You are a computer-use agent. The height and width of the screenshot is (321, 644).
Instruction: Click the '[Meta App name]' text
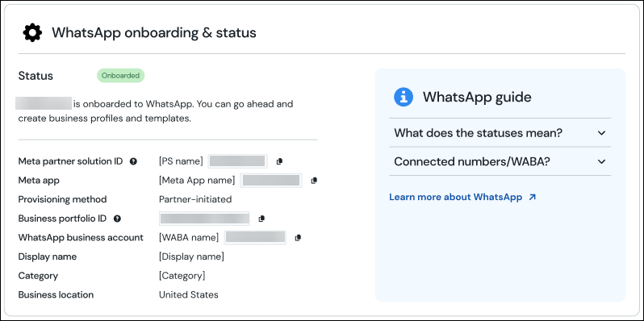[x=197, y=181]
